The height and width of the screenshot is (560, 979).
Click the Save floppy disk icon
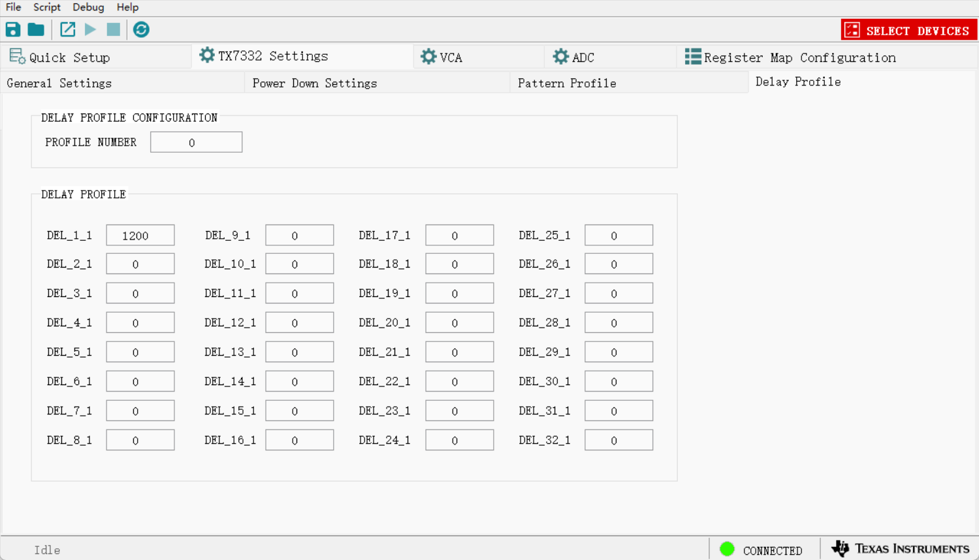point(13,30)
